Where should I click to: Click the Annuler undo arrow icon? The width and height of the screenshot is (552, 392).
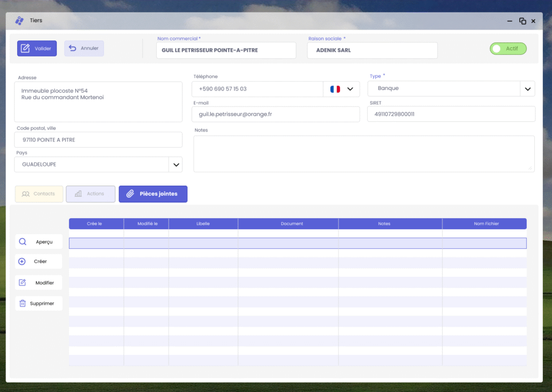(x=73, y=48)
